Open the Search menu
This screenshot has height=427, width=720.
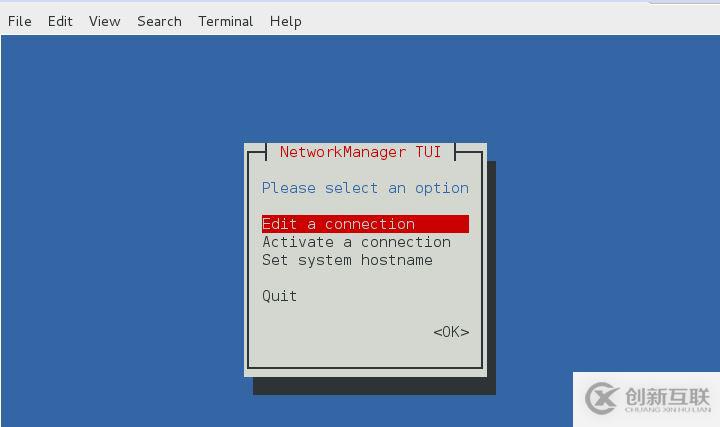(x=159, y=21)
